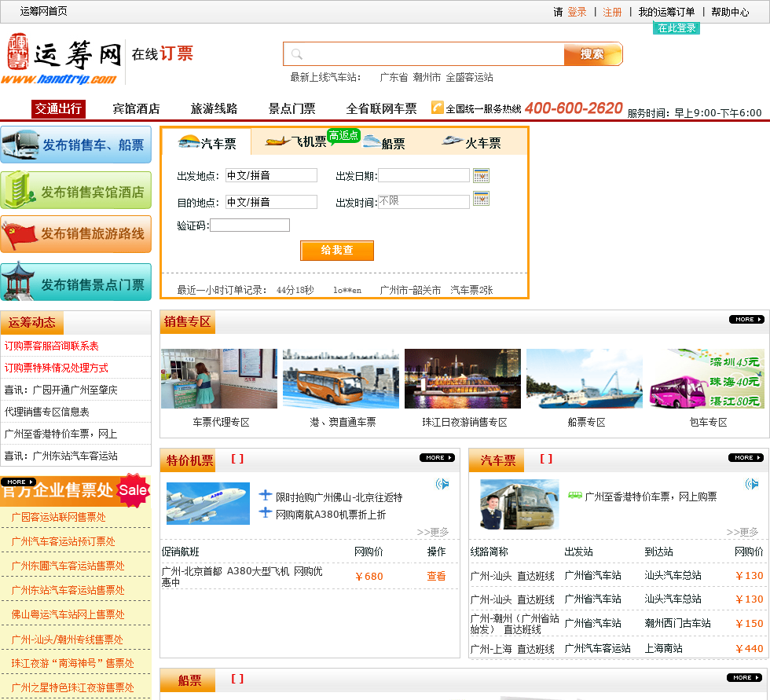Click the 注册 link at top
The height and width of the screenshot is (700, 770).
(x=611, y=12)
